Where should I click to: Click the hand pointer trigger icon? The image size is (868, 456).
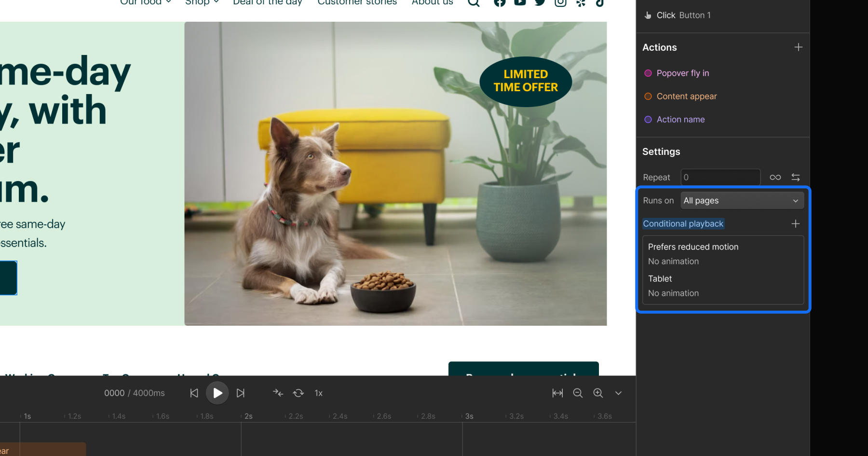pos(648,15)
